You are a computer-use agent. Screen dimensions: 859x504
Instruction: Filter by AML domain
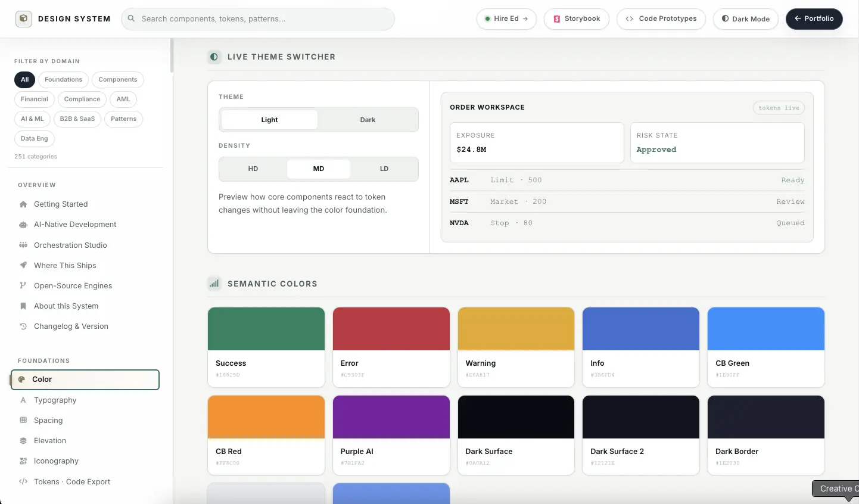click(x=123, y=99)
